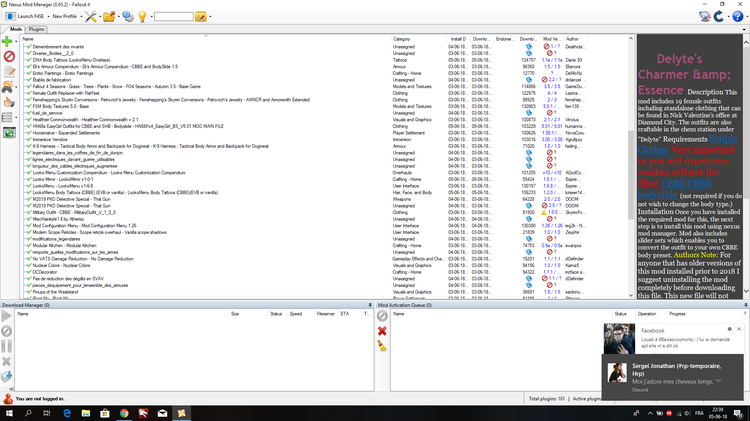Toggle checkmark for Mod Configuration Menu

click(x=29, y=225)
